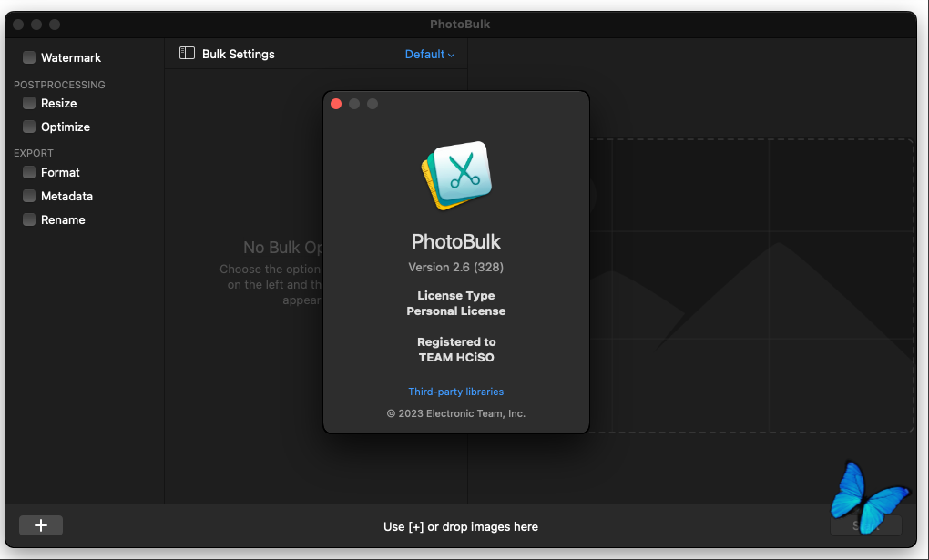Click the main window red close button
The image size is (929, 560).
pyautogui.click(x=18, y=25)
